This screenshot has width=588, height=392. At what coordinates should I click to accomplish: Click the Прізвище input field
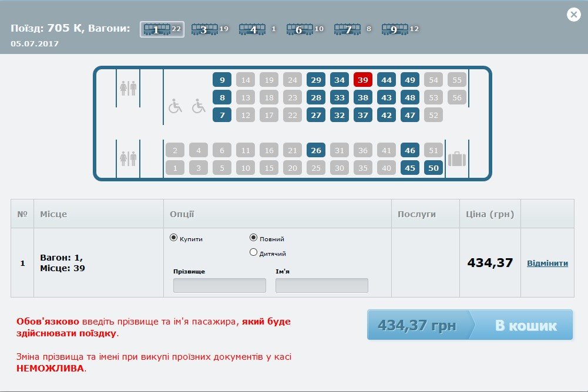219,286
